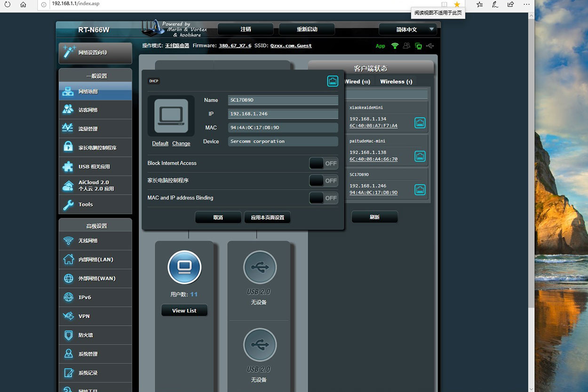Click the blue clients computer icon
The image size is (588, 392).
[184, 267]
